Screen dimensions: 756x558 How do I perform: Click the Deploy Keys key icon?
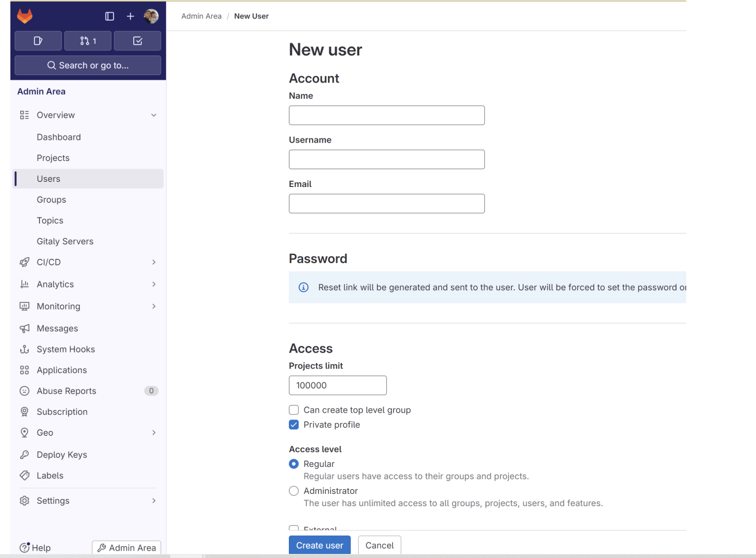pyautogui.click(x=24, y=455)
